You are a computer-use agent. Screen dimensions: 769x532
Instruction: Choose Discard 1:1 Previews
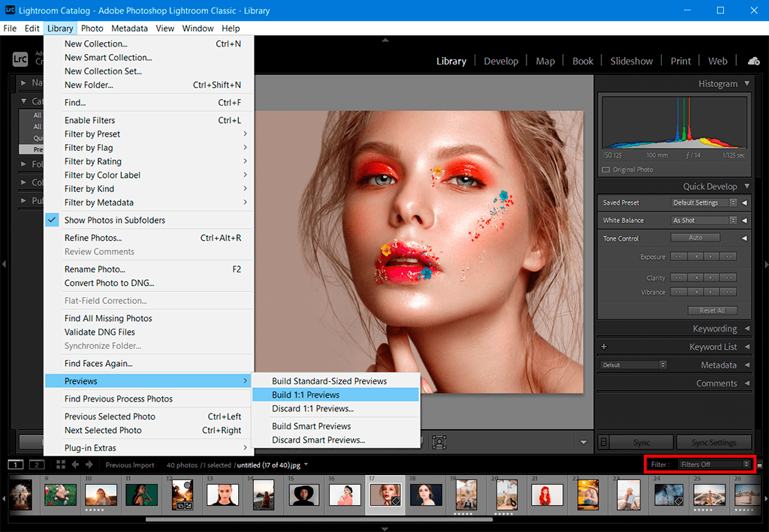tap(336, 408)
